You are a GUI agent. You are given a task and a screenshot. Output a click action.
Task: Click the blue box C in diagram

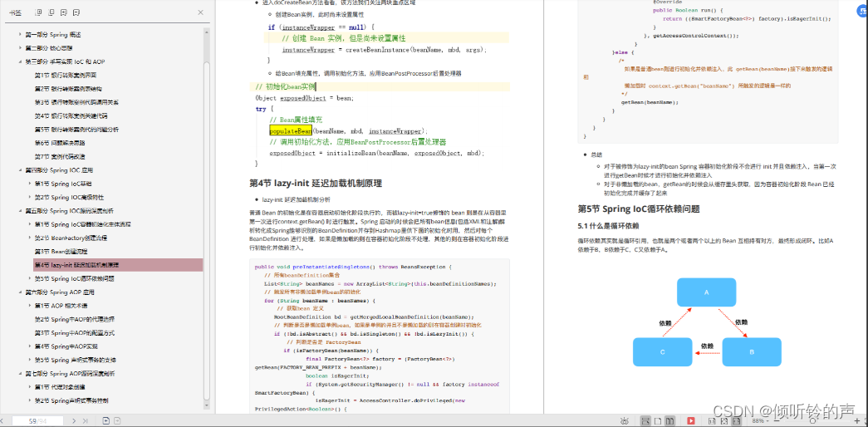(662, 351)
